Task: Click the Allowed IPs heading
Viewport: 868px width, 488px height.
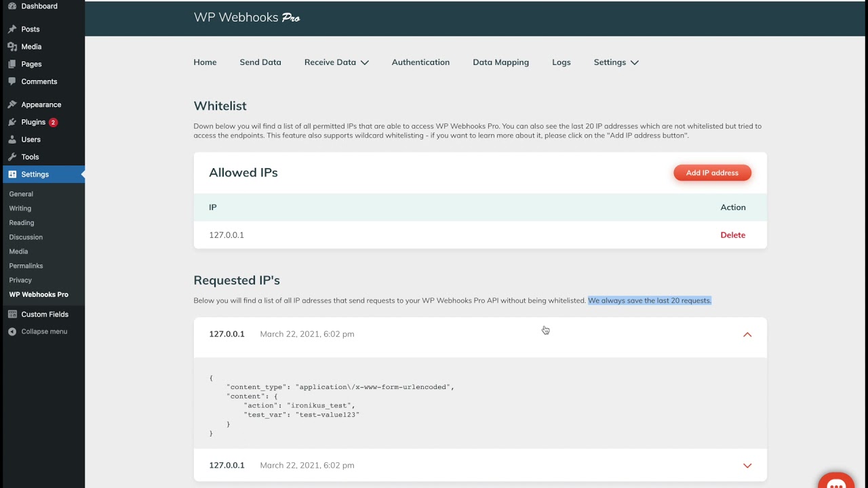Action: (x=243, y=173)
